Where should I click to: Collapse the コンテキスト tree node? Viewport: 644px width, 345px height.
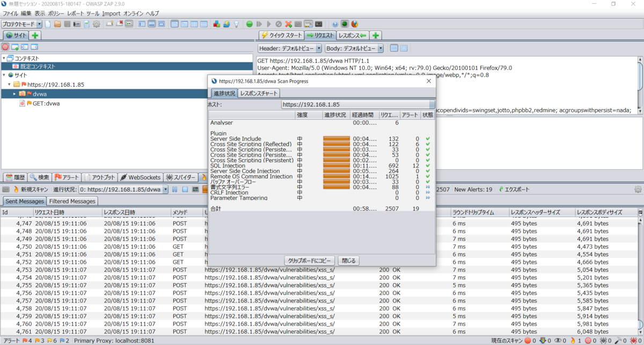4,58
